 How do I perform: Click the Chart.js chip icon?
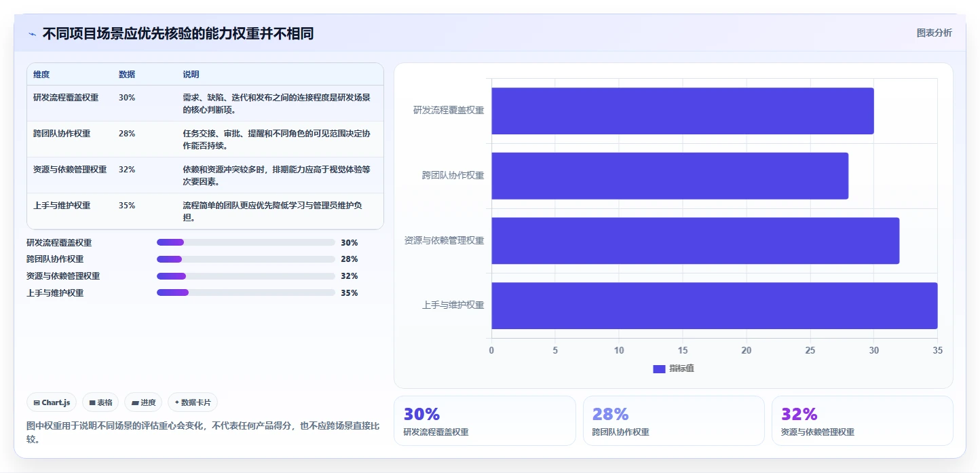click(37, 403)
